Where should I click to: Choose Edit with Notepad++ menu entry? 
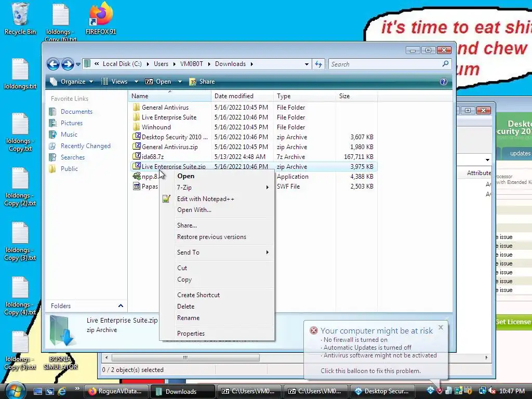pos(217,199)
